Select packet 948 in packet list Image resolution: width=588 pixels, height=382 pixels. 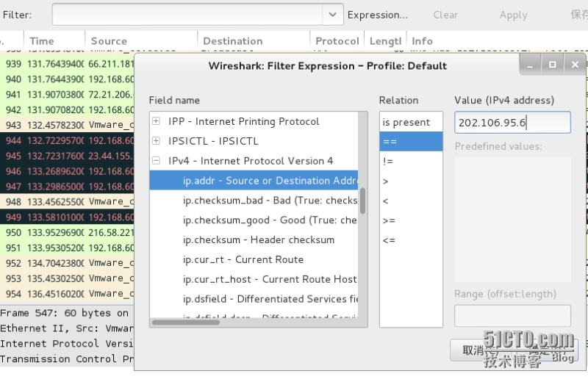click(67, 202)
